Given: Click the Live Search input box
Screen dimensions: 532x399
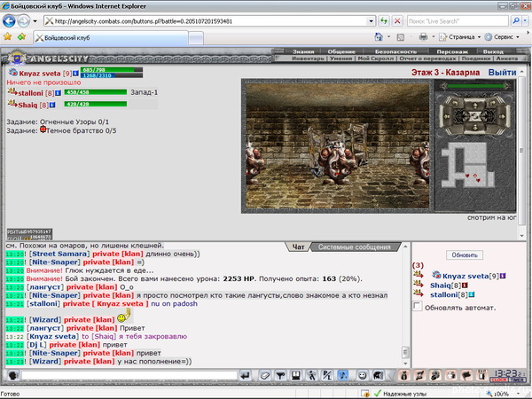Looking at the screenshot, I should click(458, 21).
